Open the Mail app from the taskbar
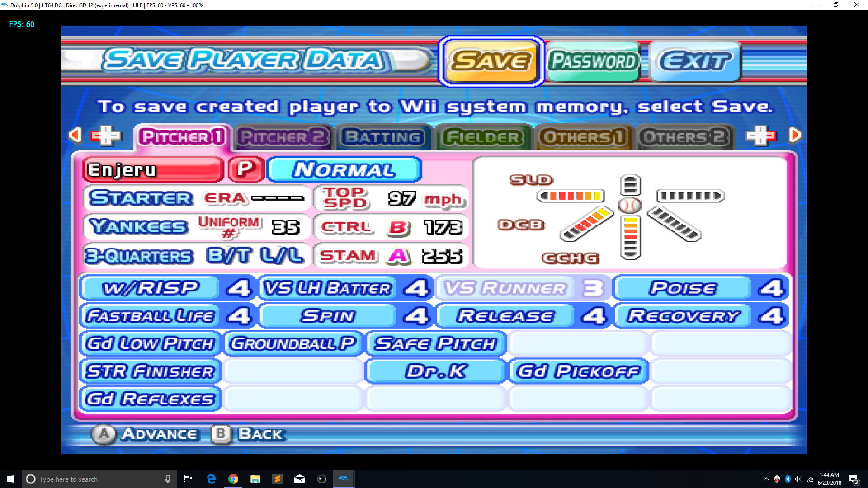The width and height of the screenshot is (868, 488). [x=300, y=479]
